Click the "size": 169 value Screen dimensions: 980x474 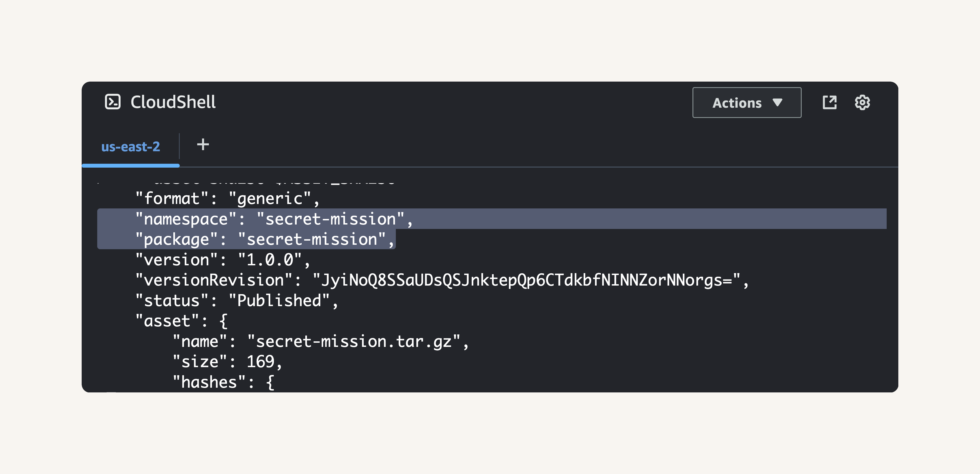260,362
